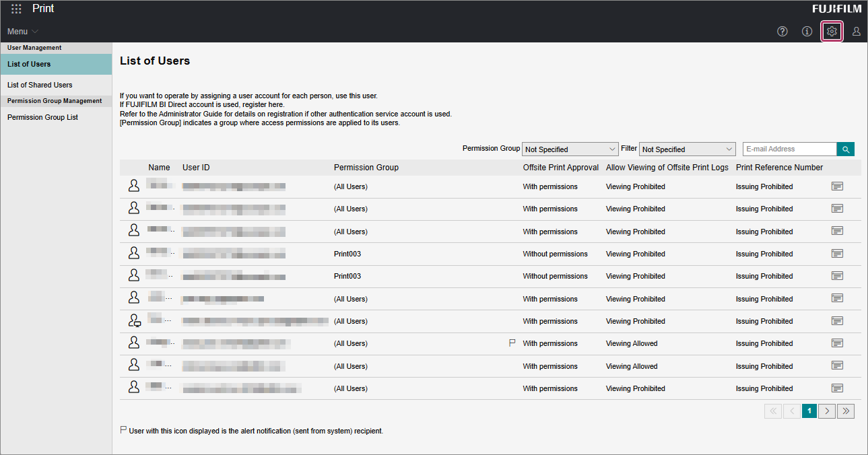Select List of Users sidebar item
The width and height of the screenshot is (868, 455).
(29, 65)
